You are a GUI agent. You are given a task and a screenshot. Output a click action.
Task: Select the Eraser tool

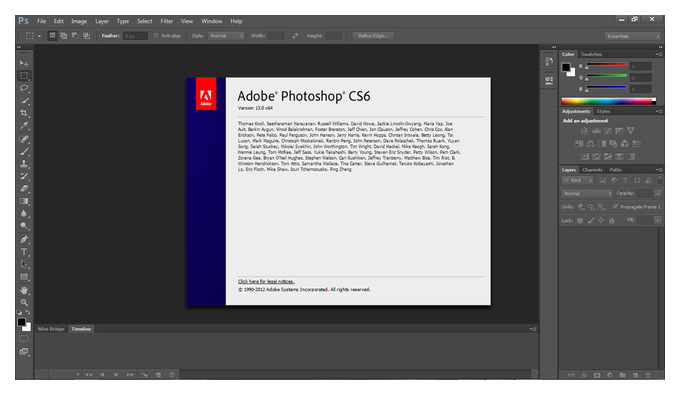[24, 189]
